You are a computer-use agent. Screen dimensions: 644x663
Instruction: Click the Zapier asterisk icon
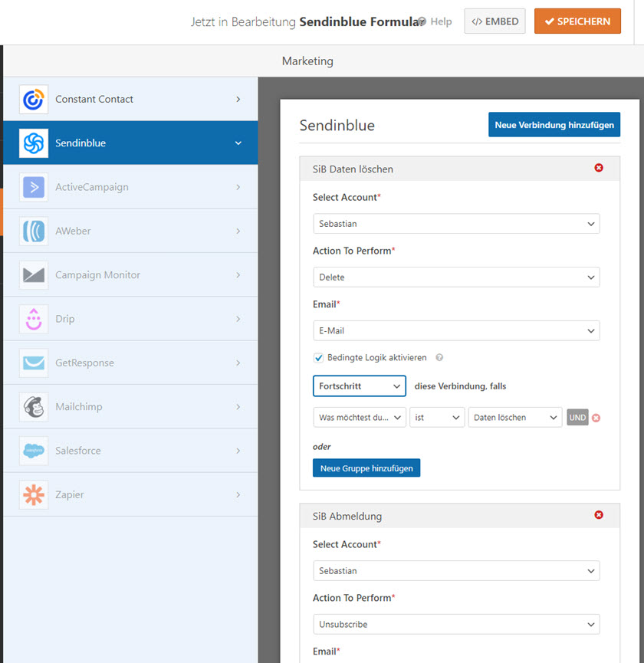click(34, 494)
